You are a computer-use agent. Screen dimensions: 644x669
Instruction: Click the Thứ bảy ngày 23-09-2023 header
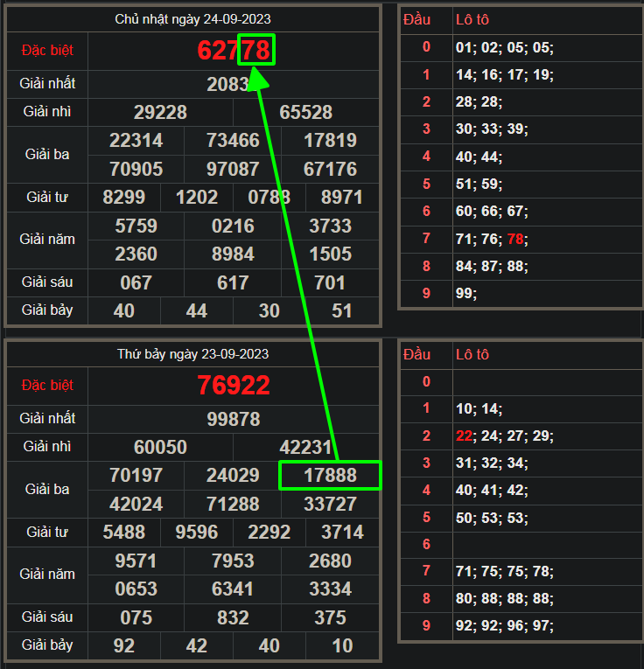(x=193, y=354)
